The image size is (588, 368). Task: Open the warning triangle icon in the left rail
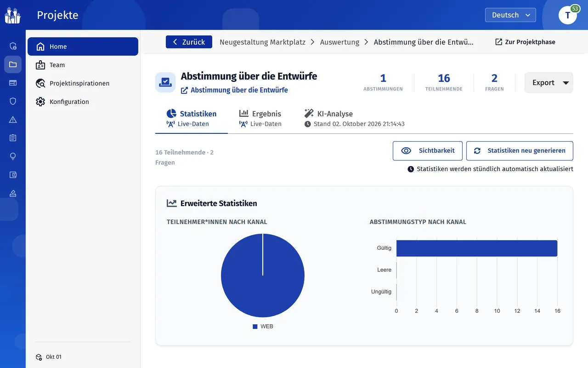[x=13, y=120]
